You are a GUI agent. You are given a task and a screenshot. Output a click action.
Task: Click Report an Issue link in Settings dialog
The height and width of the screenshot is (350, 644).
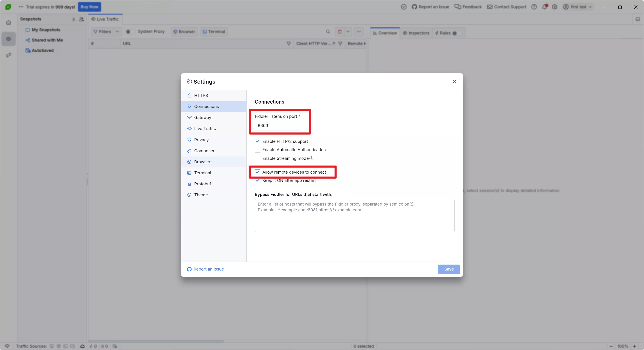tap(205, 269)
